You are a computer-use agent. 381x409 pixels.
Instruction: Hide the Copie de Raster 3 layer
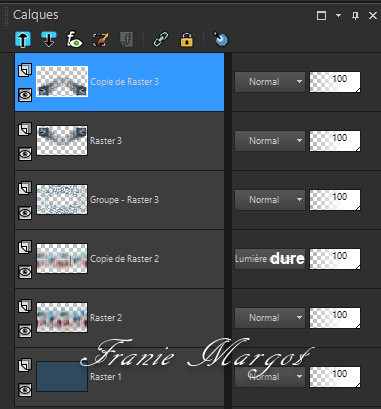click(x=25, y=95)
